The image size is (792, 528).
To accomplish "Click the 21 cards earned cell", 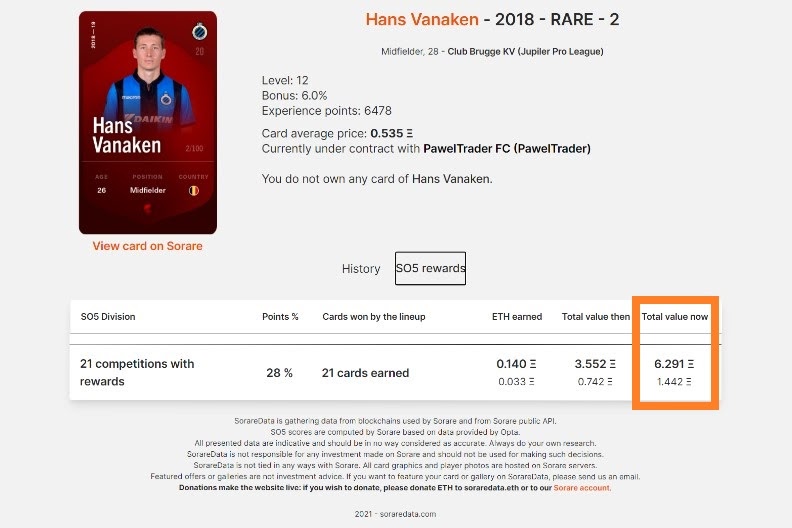I will tap(365, 373).
